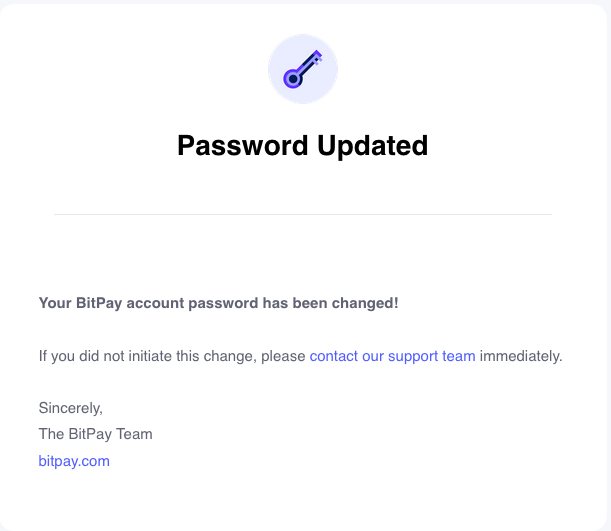The width and height of the screenshot is (611, 531).
Task: Click the Sincerely, closing line
Action: click(x=71, y=408)
